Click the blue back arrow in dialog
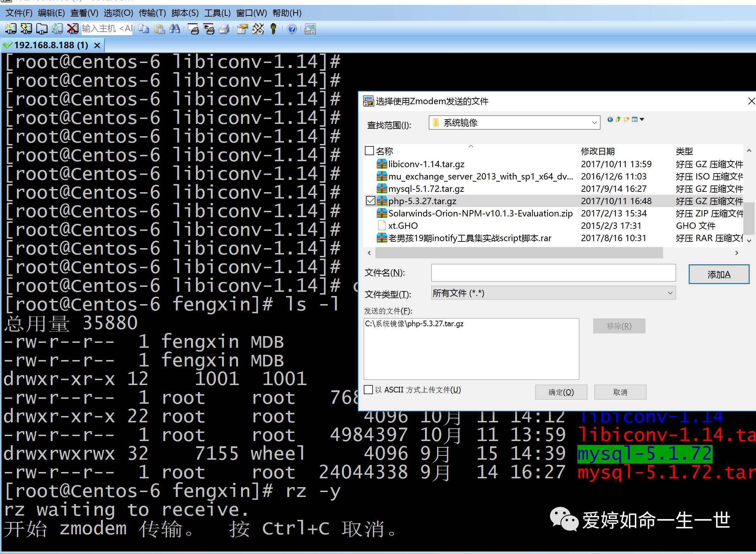 pos(610,119)
